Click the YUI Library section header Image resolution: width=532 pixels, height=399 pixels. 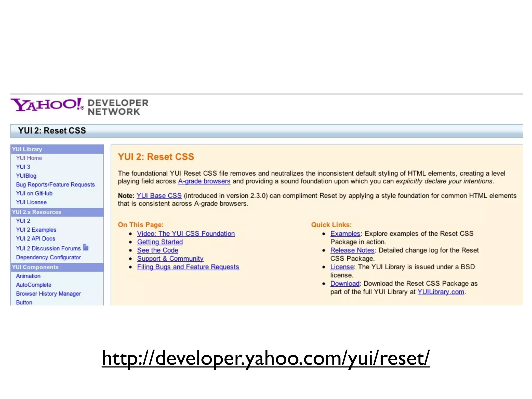(x=57, y=149)
